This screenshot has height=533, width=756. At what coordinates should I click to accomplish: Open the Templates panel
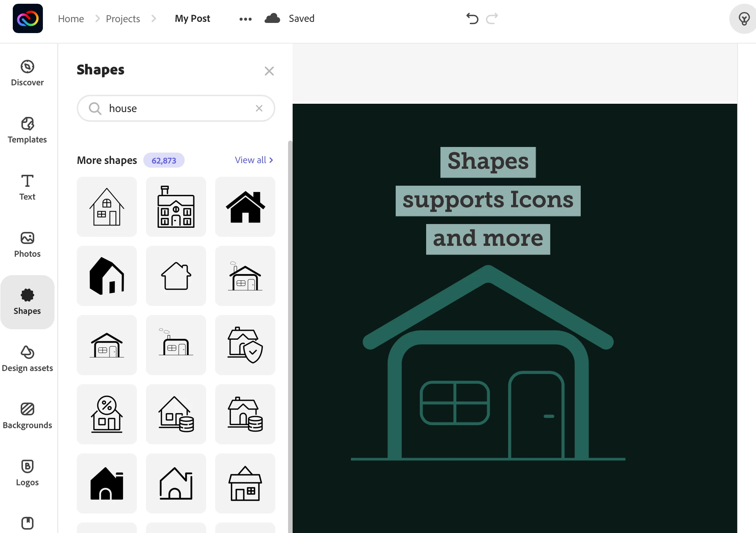click(27, 130)
